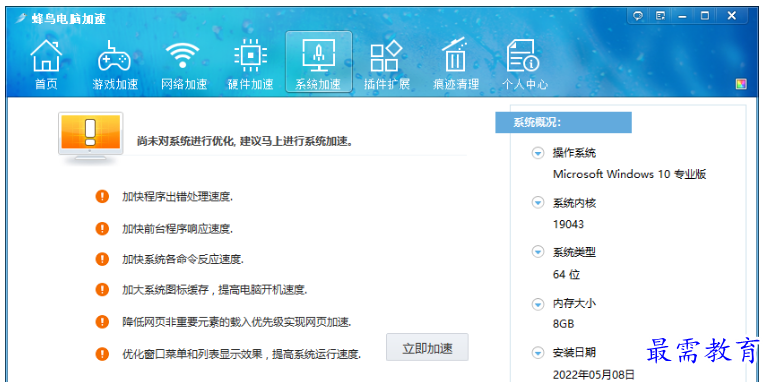The image size is (768, 382).
Task: Click the colorful skin icon
Action: coord(741,84)
